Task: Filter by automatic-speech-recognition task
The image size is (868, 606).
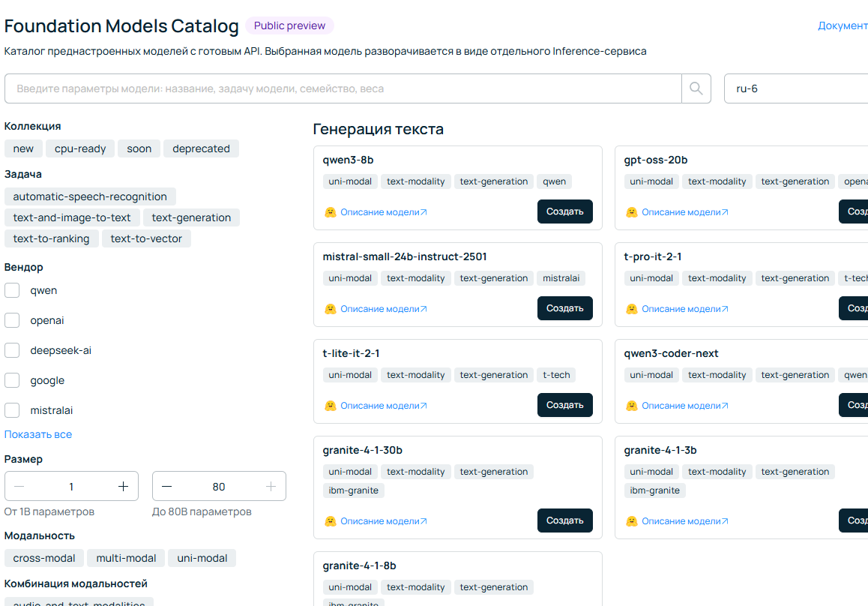Action: coord(90,196)
